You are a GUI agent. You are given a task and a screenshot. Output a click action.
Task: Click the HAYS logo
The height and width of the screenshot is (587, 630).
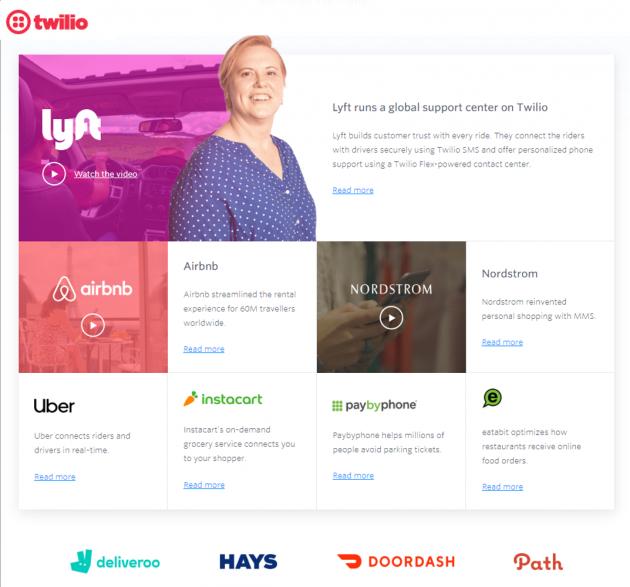pyautogui.click(x=248, y=562)
